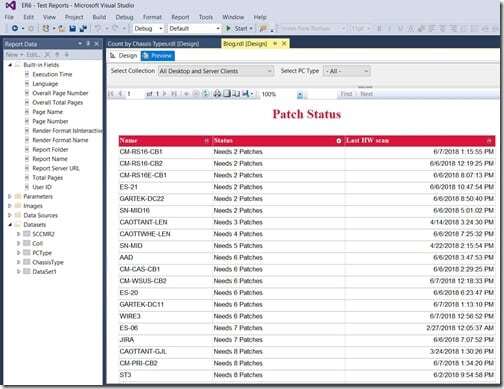
Task: Click the Refresh report icon
Action: [205, 94]
